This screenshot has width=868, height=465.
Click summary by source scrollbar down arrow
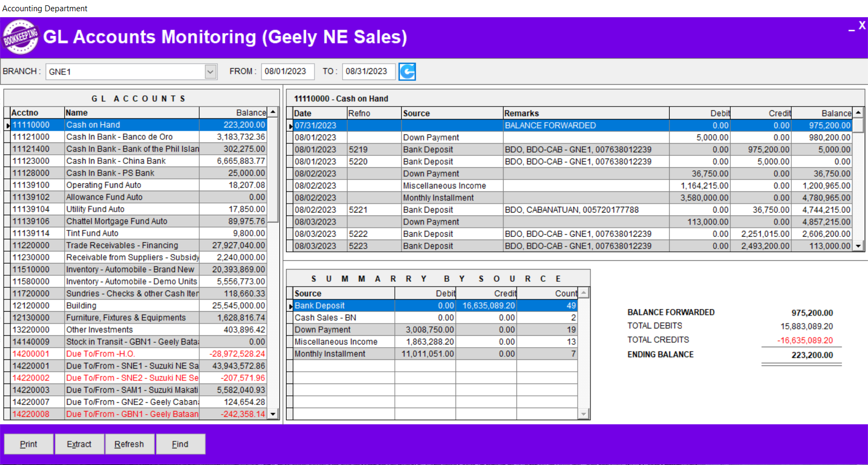[x=584, y=414]
